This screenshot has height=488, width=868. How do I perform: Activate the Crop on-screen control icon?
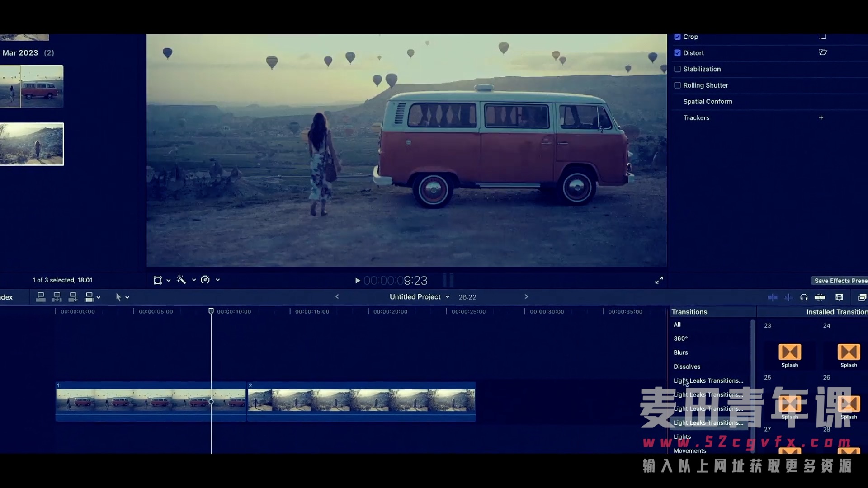pos(823,37)
